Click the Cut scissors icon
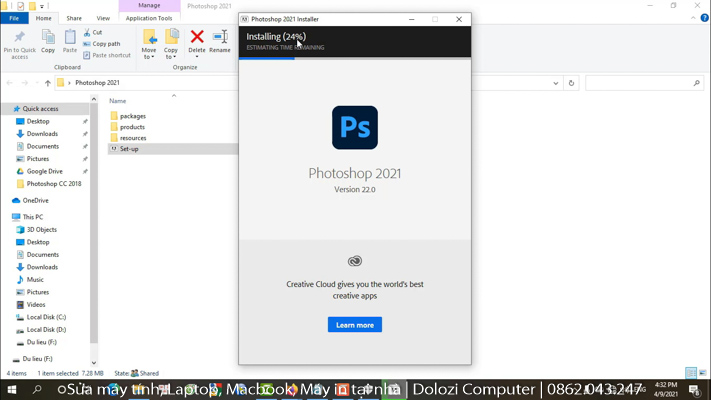The image size is (711, 400). 88,32
